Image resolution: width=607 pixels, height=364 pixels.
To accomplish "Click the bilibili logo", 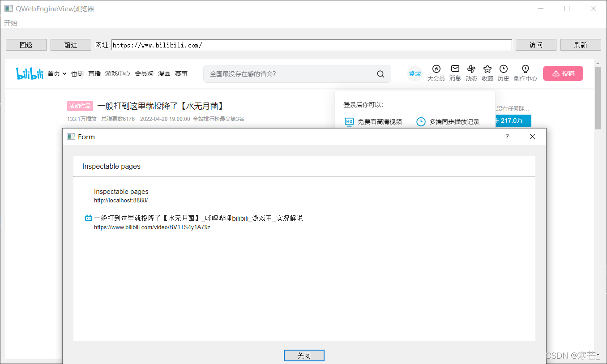I will [x=30, y=73].
